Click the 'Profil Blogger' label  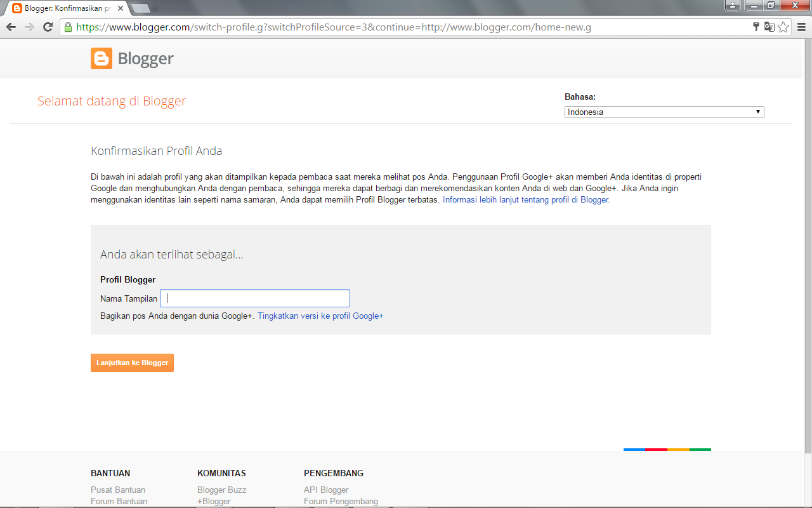coord(128,279)
